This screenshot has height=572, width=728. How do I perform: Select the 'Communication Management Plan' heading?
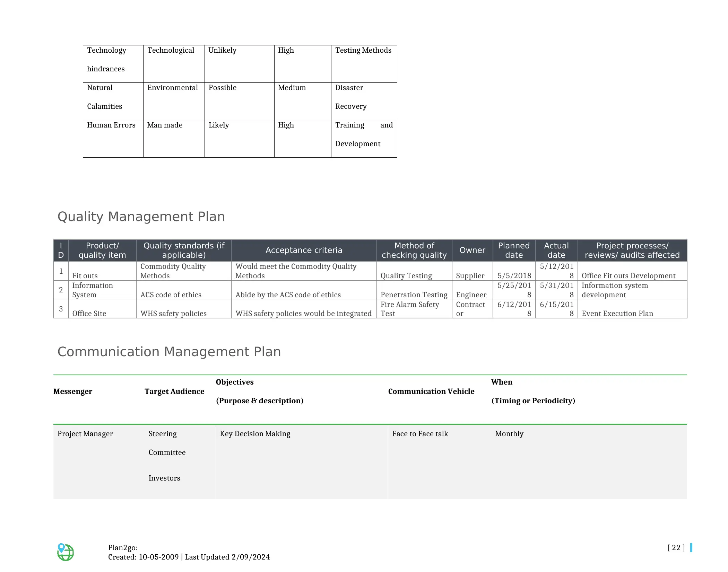(x=169, y=352)
